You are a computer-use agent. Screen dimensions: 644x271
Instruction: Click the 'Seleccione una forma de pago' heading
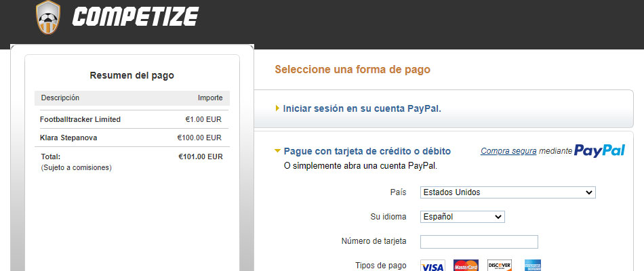352,69
